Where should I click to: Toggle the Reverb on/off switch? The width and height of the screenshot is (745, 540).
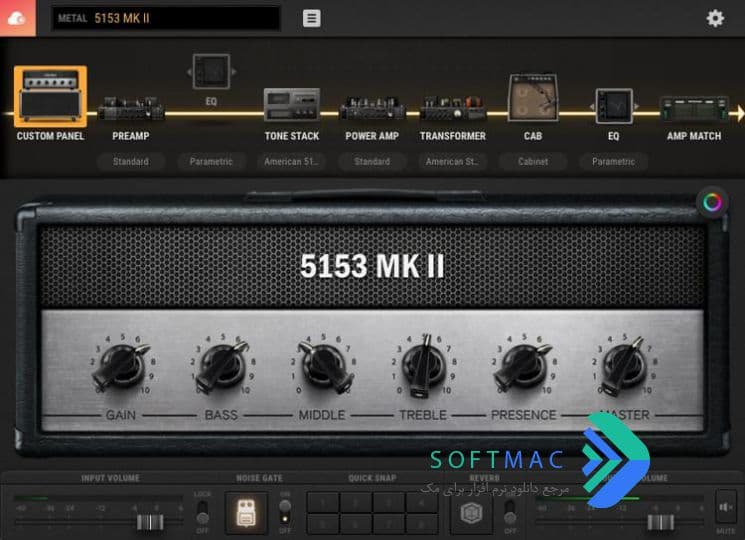(510, 512)
